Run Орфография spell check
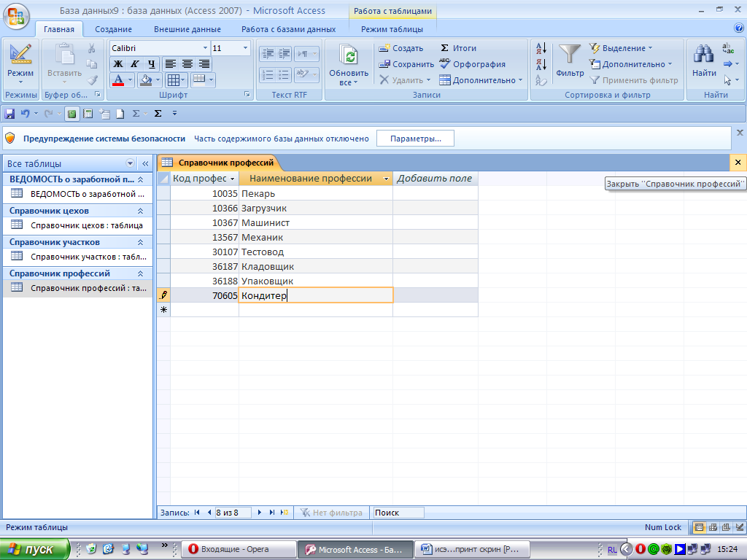The image size is (747, 560). pos(473,64)
